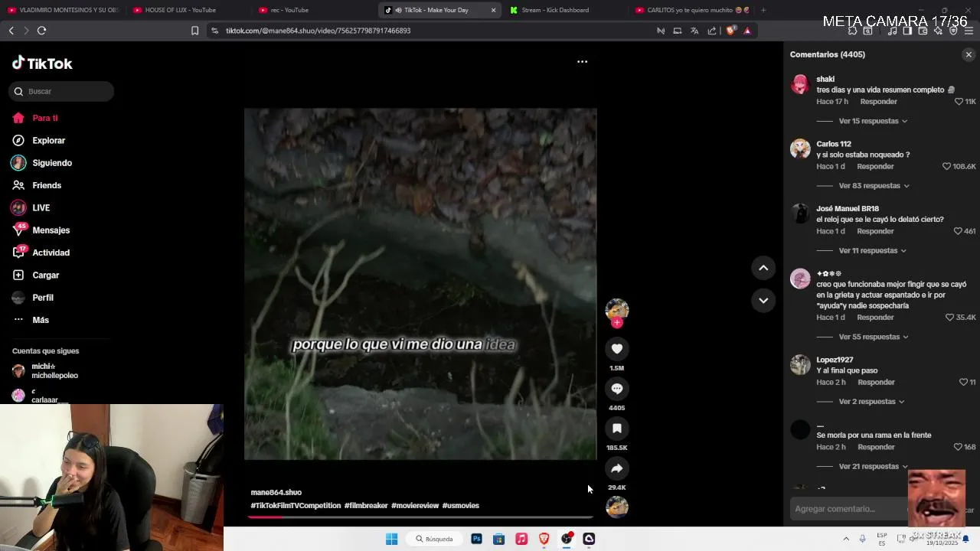Click the TikTok logo

(42, 64)
